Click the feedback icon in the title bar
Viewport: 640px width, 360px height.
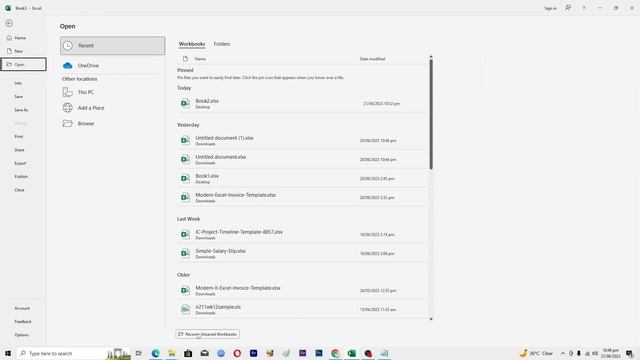point(568,8)
